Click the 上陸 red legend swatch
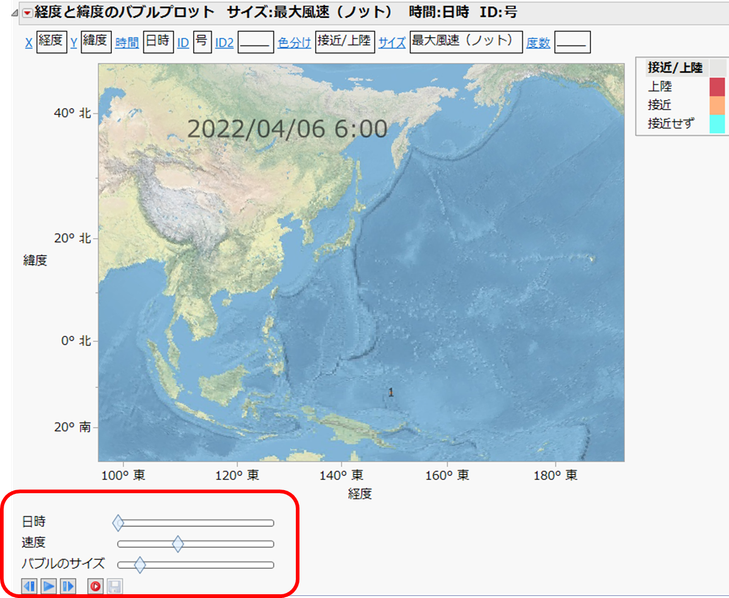The width and height of the screenshot is (729, 598). tap(717, 87)
